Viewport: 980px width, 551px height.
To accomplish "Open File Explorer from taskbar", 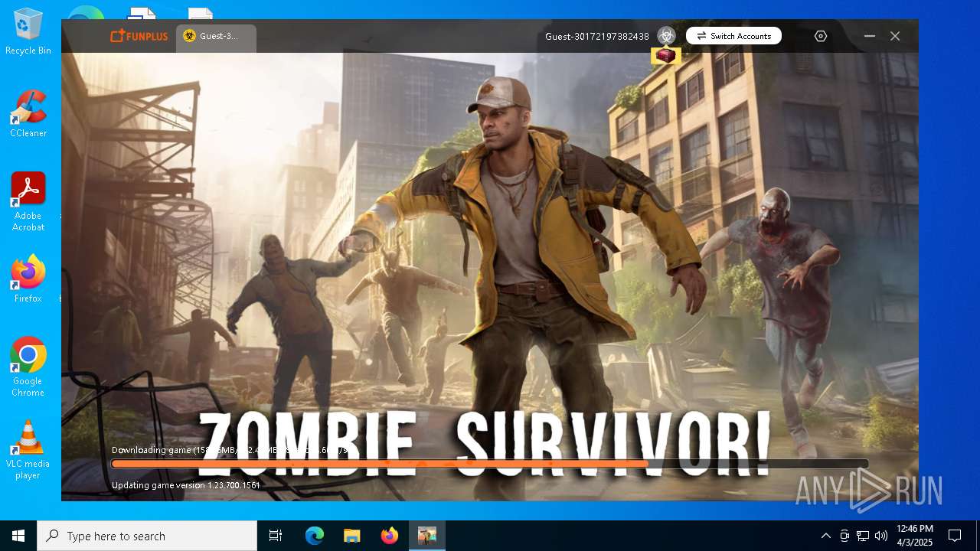I will (351, 536).
